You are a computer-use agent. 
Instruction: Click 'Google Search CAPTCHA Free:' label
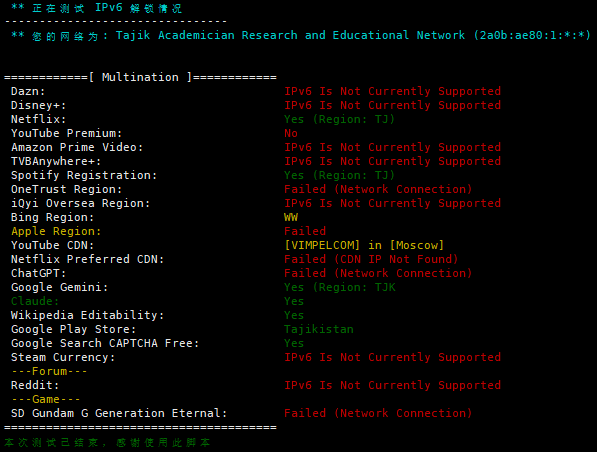[x=105, y=343]
